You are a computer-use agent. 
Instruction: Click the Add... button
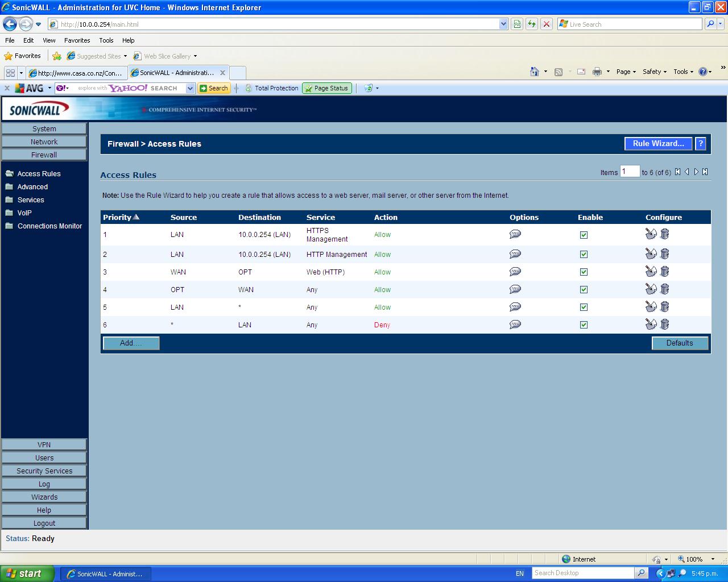coord(131,343)
